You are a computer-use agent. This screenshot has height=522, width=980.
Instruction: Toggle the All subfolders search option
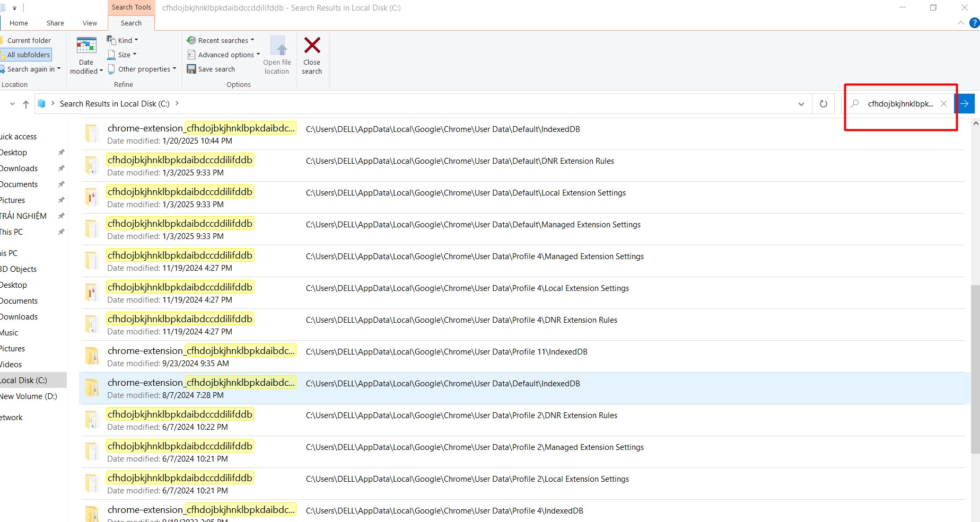point(28,55)
